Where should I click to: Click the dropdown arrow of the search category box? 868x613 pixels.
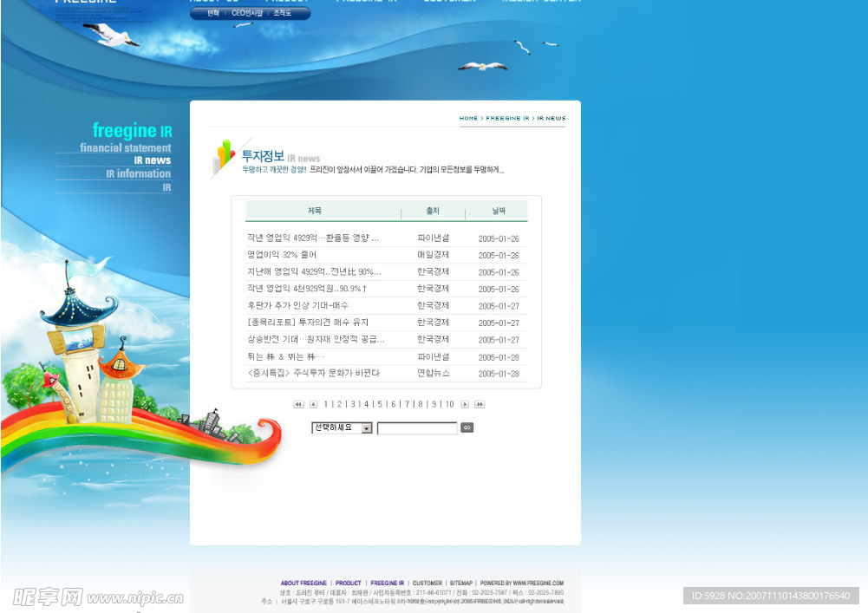tap(366, 427)
